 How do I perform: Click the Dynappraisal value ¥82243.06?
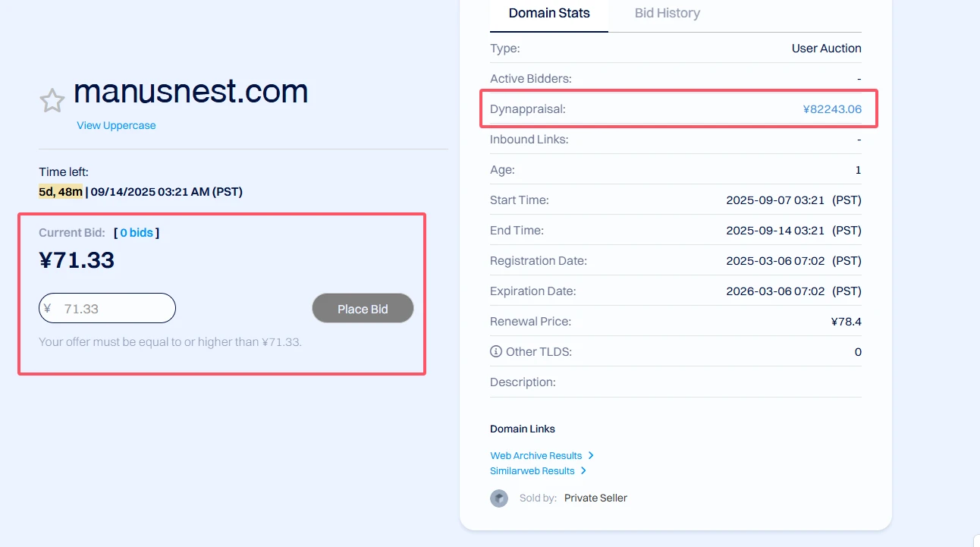pyautogui.click(x=832, y=108)
